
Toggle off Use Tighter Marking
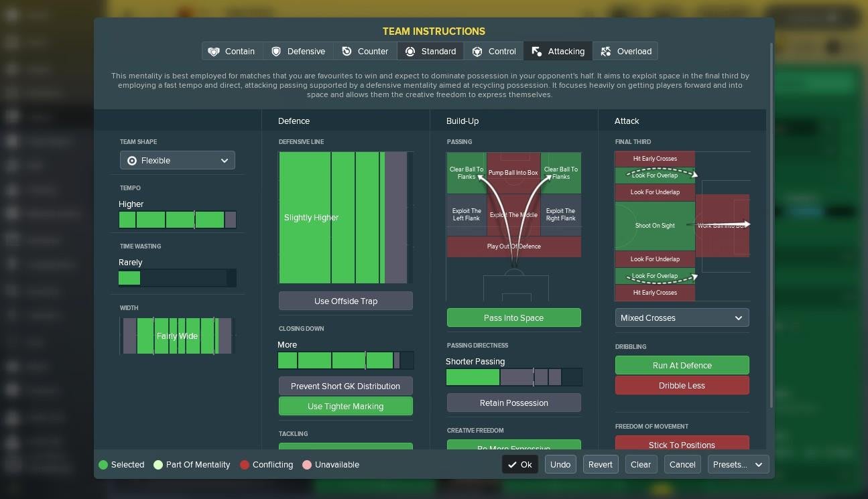[x=345, y=407]
